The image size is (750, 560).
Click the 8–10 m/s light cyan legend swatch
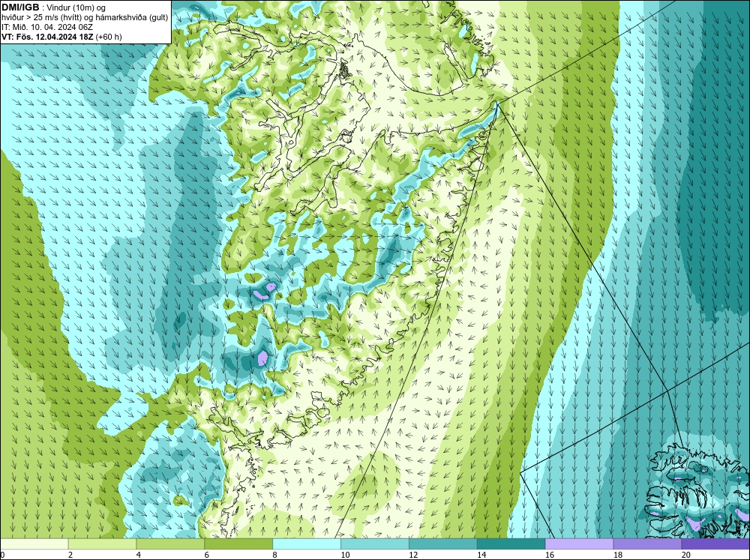coord(307,544)
